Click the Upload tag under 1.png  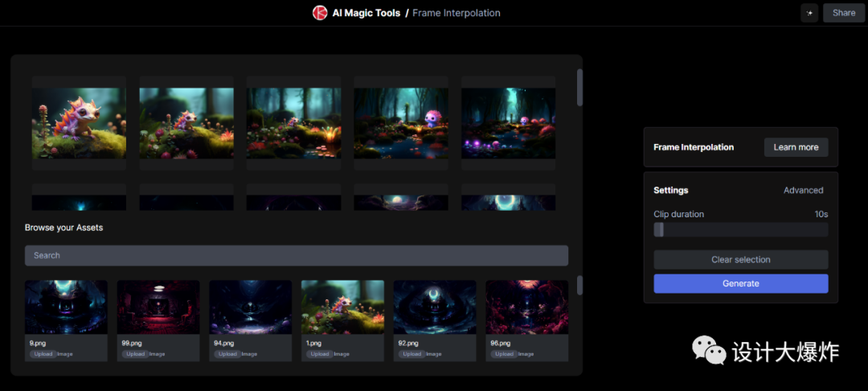tap(319, 354)
